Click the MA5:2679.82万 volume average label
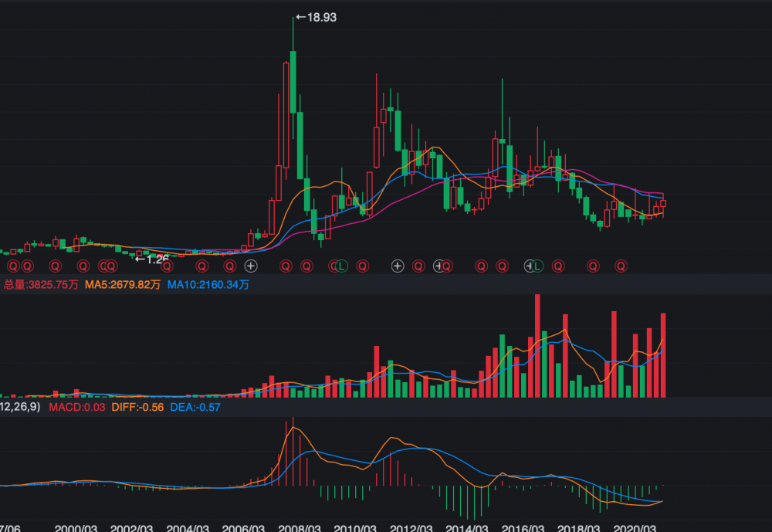This screenshot has width=772, height=532. [123, 285]
